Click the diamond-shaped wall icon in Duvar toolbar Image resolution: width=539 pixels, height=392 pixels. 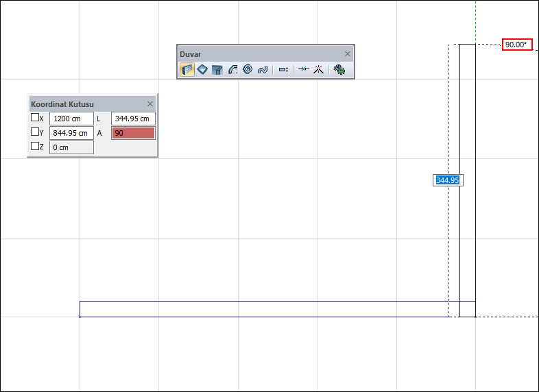tap(202, 70)
